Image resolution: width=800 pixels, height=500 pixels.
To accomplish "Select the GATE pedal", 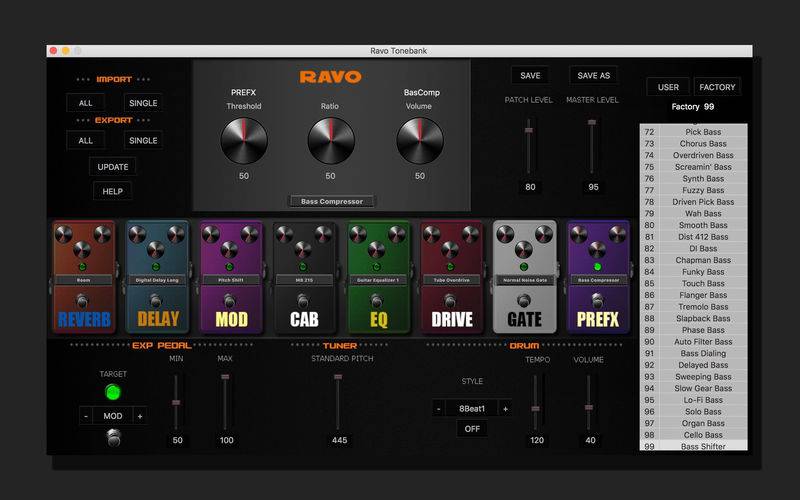I will click(524, 277).
